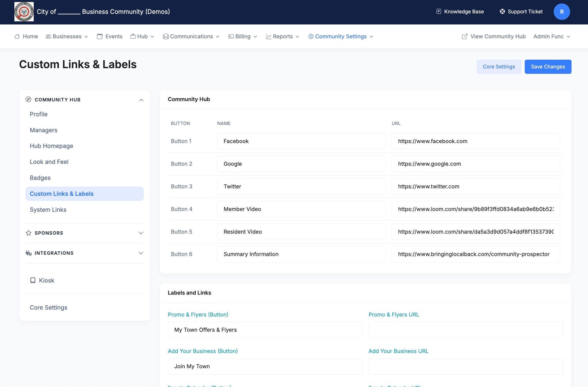The width and height of the screenshot is (588, 387).
Task: Save Changes to custom links
Action: point(548,66)
